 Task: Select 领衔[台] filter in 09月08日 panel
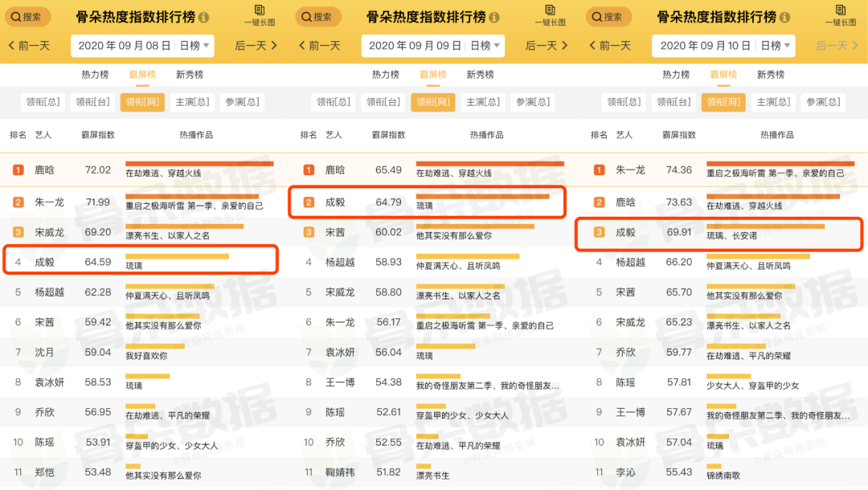coord(92,102)
